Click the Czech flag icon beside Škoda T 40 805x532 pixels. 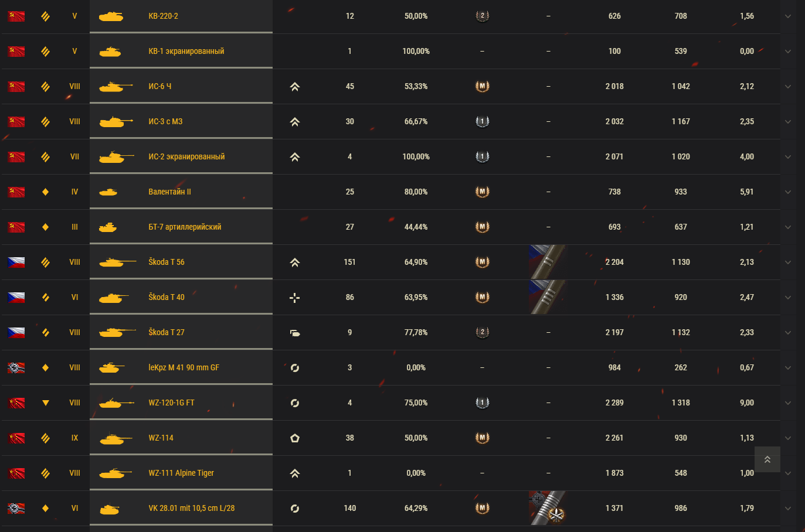coord(16,297)
